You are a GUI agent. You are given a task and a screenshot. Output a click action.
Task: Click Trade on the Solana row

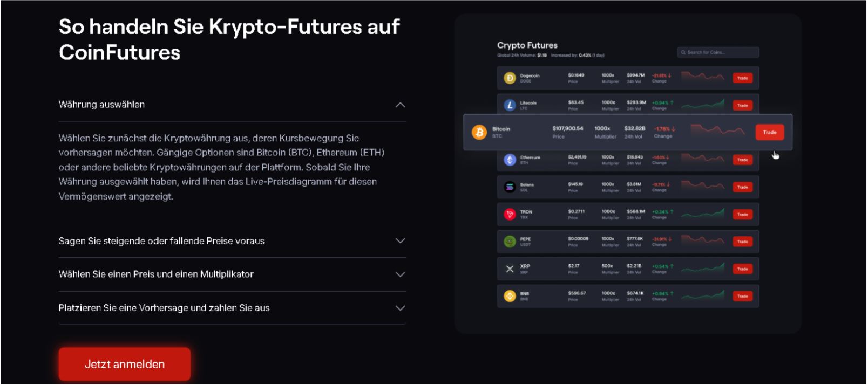[x=743, y=187]
